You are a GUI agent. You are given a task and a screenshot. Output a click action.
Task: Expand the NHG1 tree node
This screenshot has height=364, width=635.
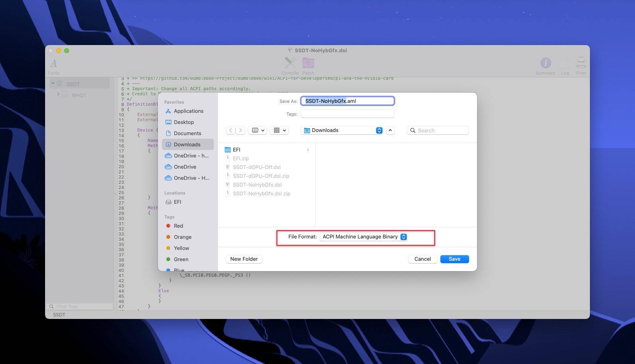point(58,94)
